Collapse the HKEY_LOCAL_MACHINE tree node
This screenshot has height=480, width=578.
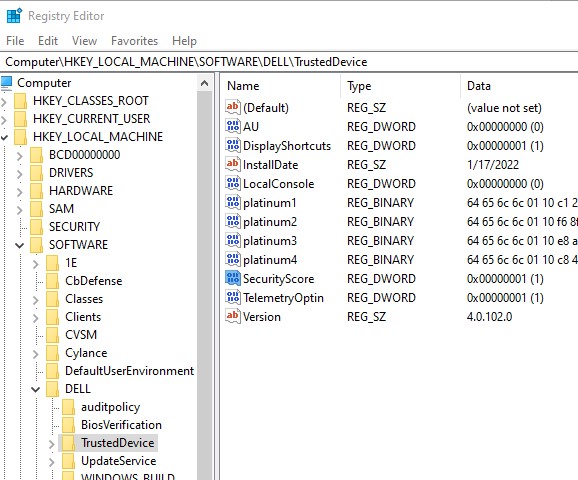click(4, 137)
